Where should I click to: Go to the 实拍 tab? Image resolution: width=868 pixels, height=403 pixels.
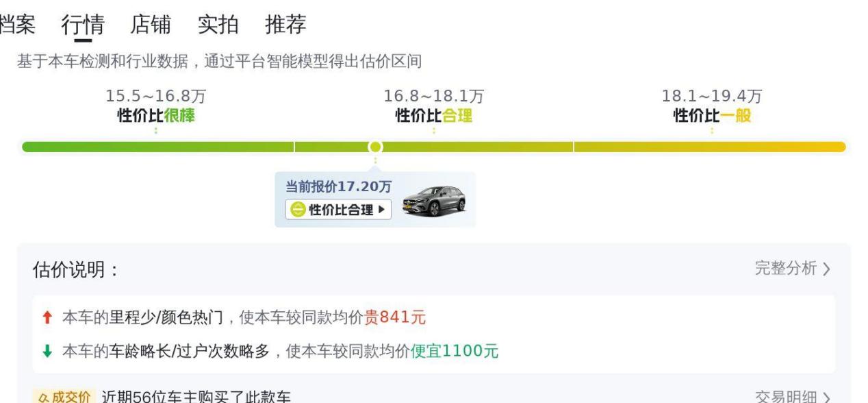point(218,25)
